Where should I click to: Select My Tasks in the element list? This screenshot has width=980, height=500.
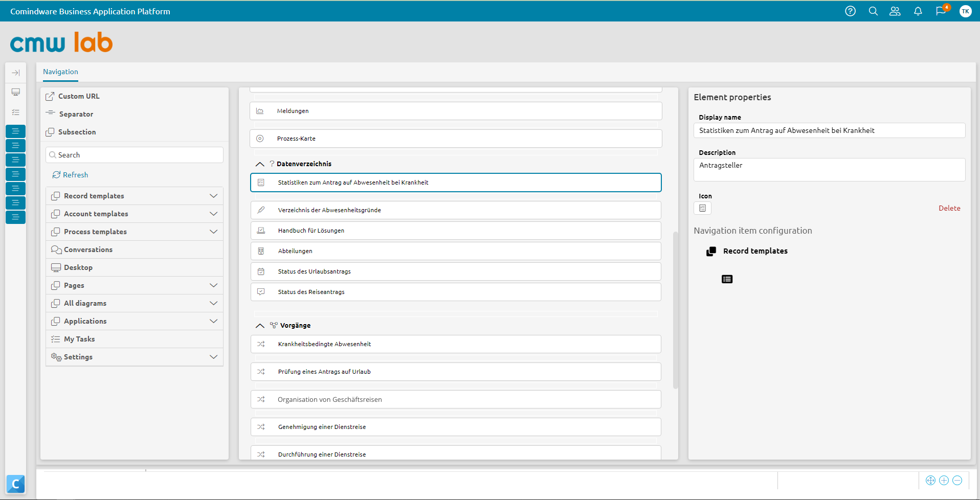point(135,339)
